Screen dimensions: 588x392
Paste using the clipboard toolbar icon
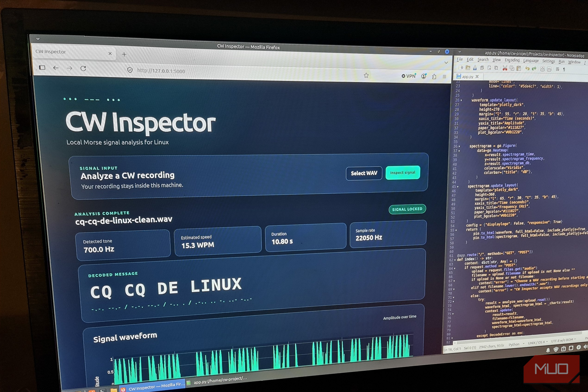click(519, 68)
